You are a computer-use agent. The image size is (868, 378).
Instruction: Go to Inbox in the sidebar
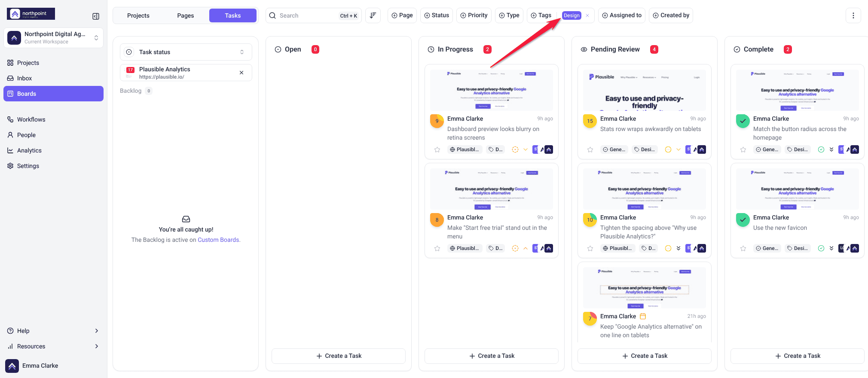[x=53, y=78]
